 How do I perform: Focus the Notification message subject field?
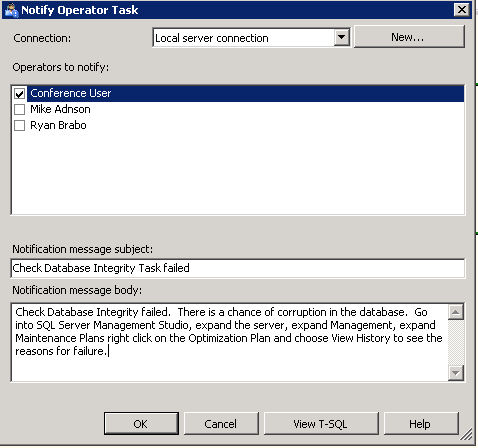pos(238,268)
